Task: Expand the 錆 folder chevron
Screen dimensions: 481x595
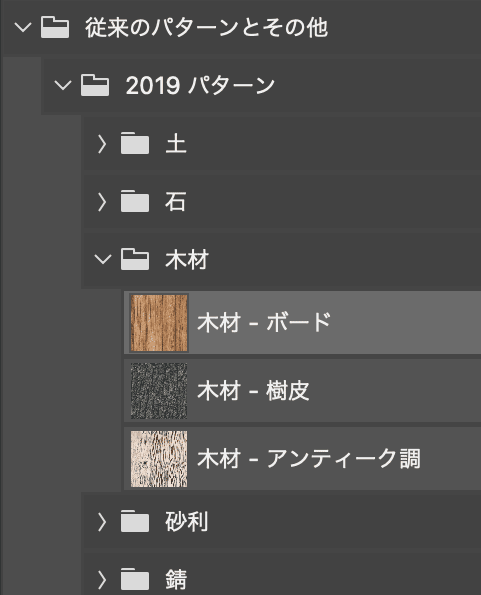Action: coord(102,580)
